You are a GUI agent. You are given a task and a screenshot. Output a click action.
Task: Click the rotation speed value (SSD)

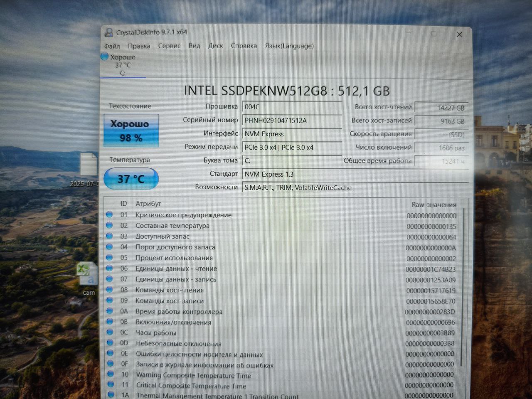[x=441, y=134]
